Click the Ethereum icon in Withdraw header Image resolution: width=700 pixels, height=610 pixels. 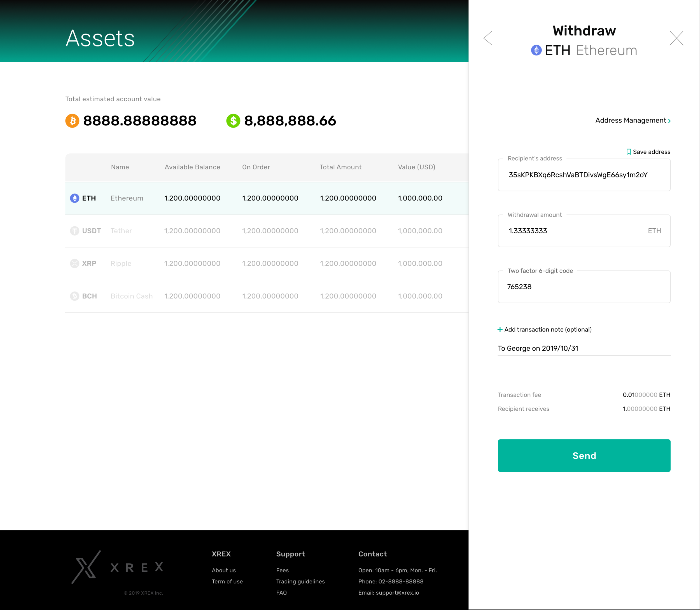[536, 50]
